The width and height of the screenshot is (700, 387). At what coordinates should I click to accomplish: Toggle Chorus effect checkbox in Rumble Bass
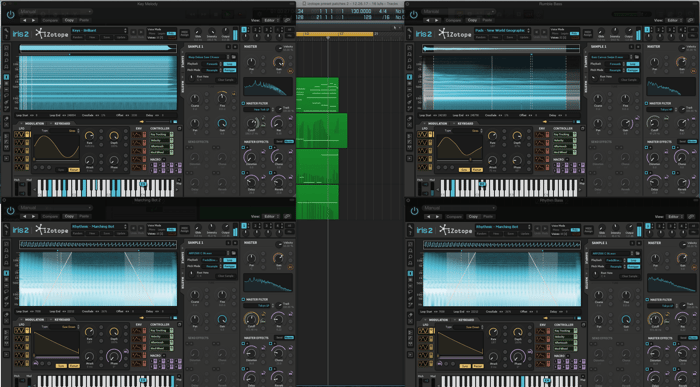tap(674, 148)
